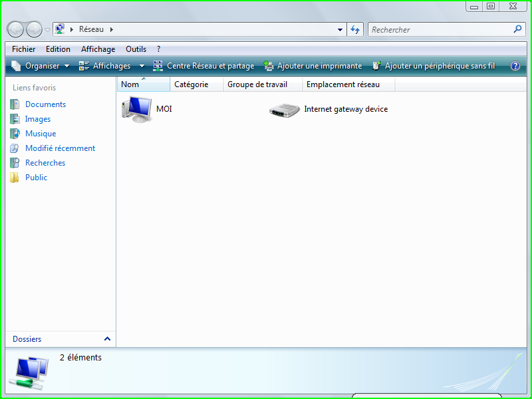Select the Internet gateway device label
The image size is (532, 399).
pyautogui.click(x=346, y=109)
